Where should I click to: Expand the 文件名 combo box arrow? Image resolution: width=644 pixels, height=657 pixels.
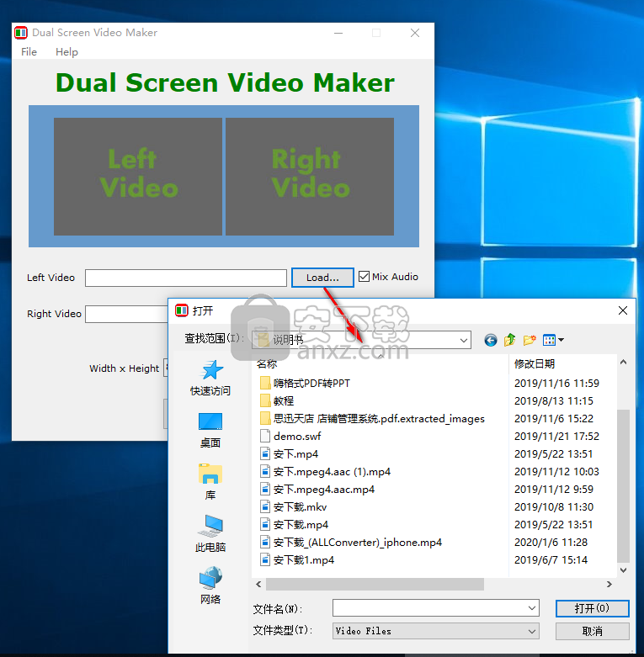(532, 608)
